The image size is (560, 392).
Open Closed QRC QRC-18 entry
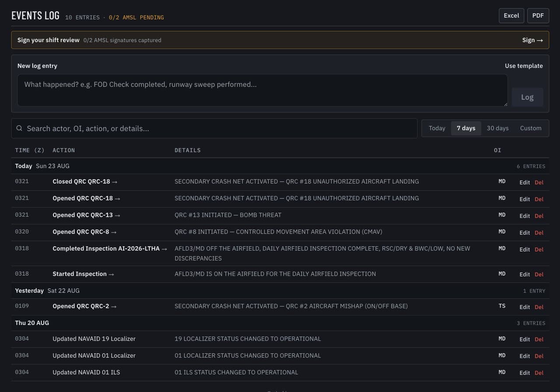[x=85, y=181]
